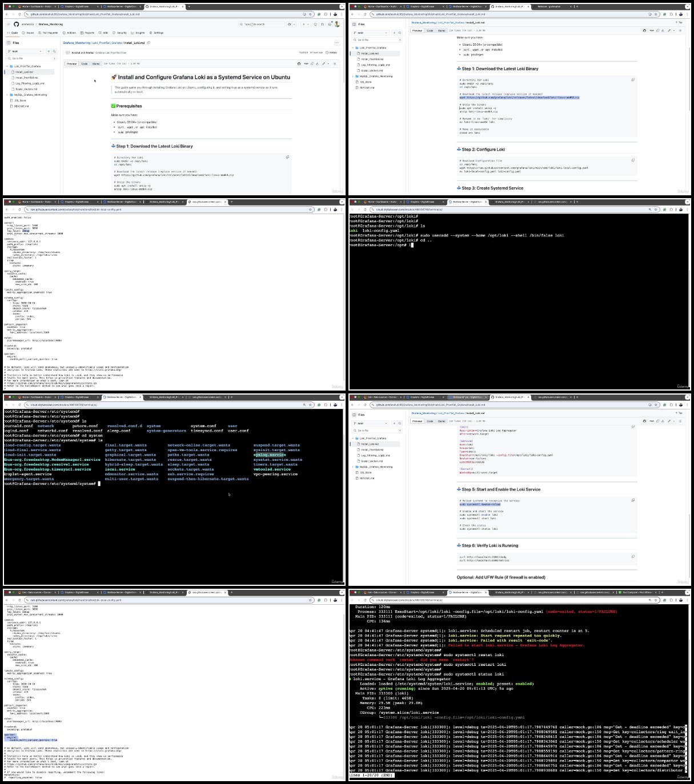Select Log_Filtering_LogQL.md in the title-page GitHub file tree
Viewport: 694px width, 784px height.
30,83
